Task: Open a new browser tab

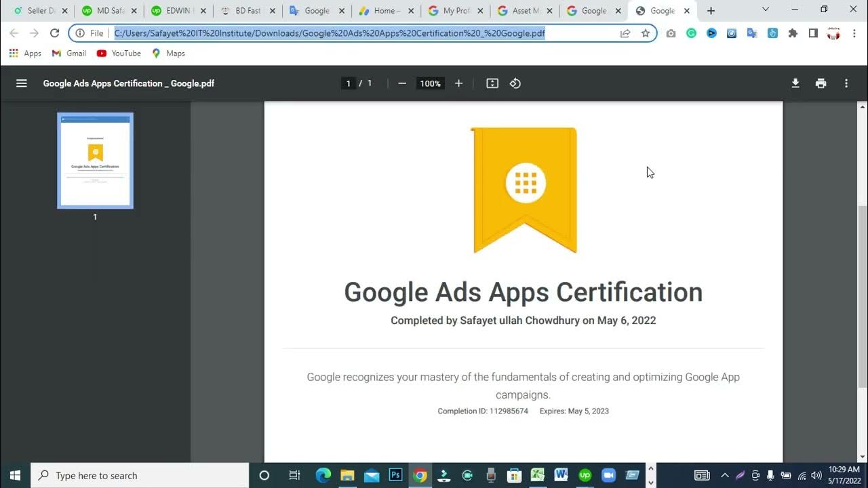Action: coord(711,11)
